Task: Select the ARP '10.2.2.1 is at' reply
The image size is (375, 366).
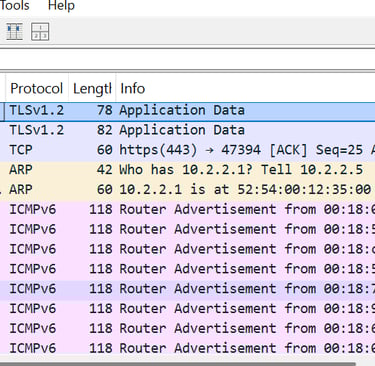Action: tap(187, 190)
